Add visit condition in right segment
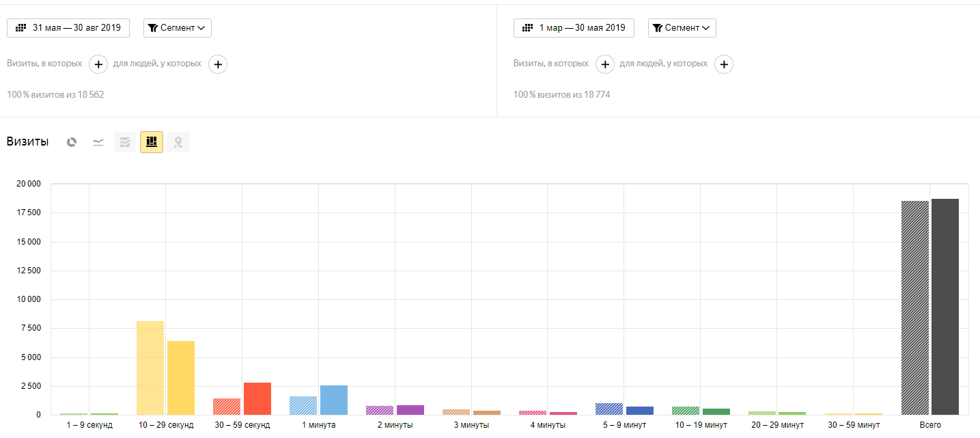980x438 pixels. tap(605, 64)
